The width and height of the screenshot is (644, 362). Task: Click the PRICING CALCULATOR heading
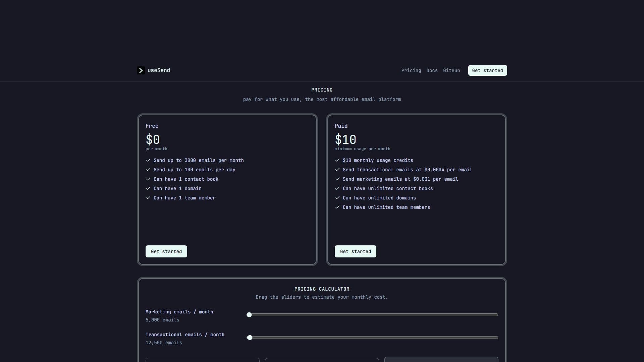(x=322, y=289)
